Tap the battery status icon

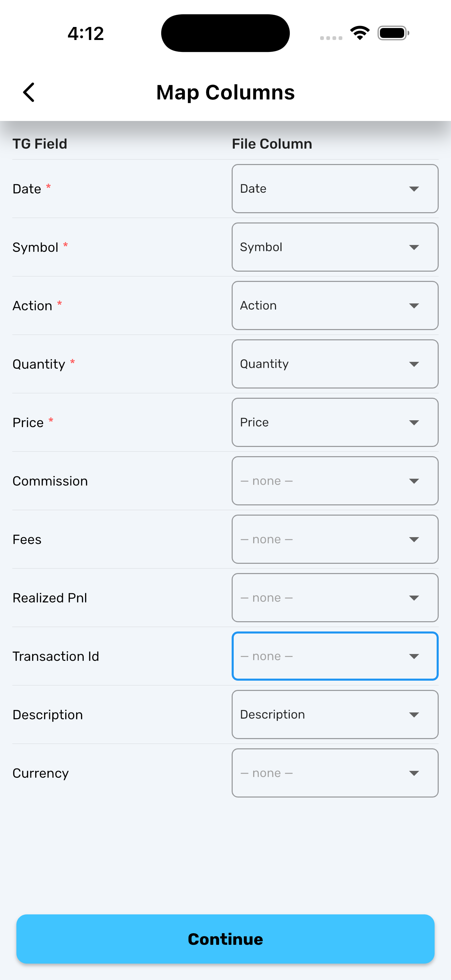[393, 33]
